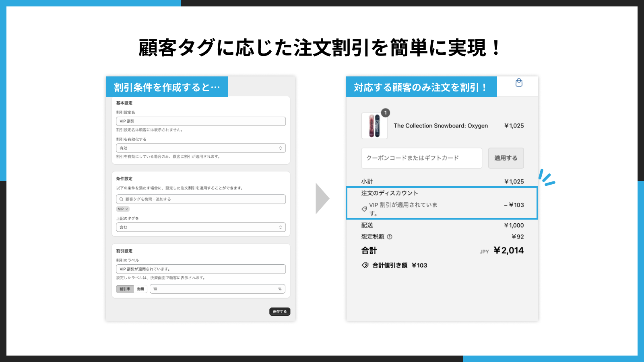Click the Collection Snowboard product thumbnail
The image size is (644, 362).
click(374, 125)
